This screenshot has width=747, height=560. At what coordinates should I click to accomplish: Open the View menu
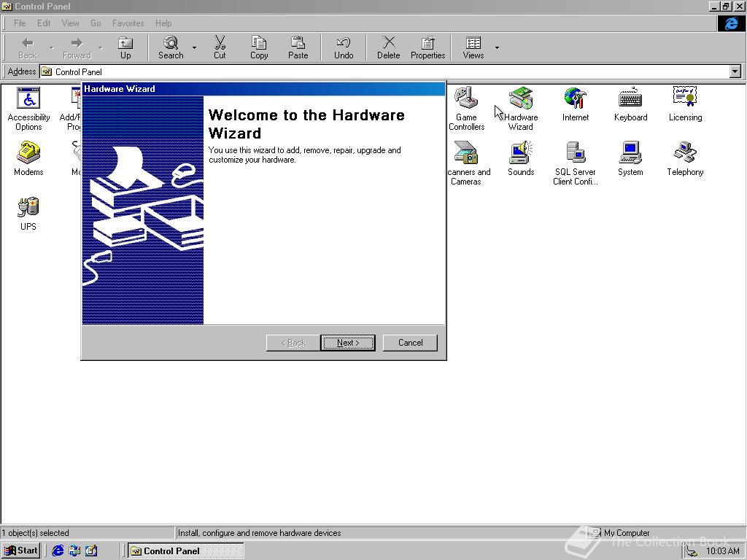pyautogui.click(x=71, y=23)
